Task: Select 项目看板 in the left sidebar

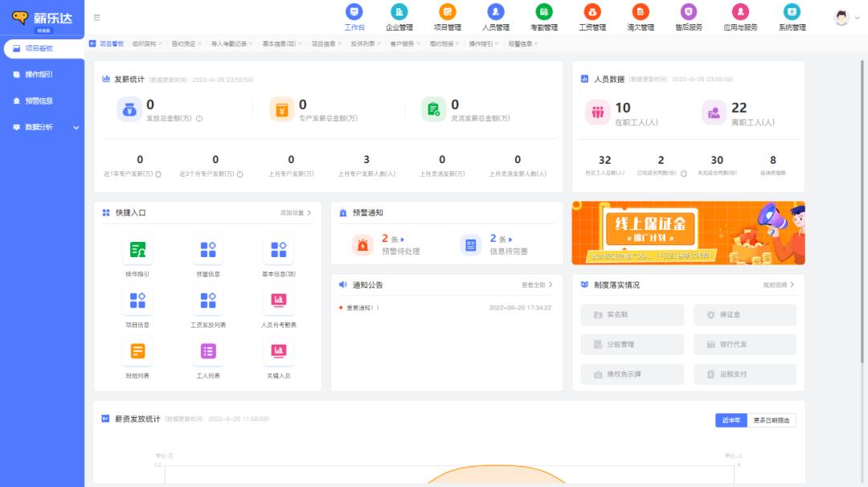Action: click(43, 49)
